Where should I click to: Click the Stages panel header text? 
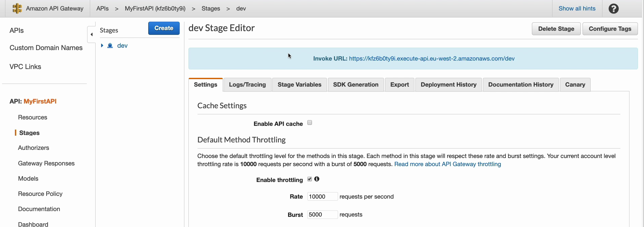coord(109,30)
